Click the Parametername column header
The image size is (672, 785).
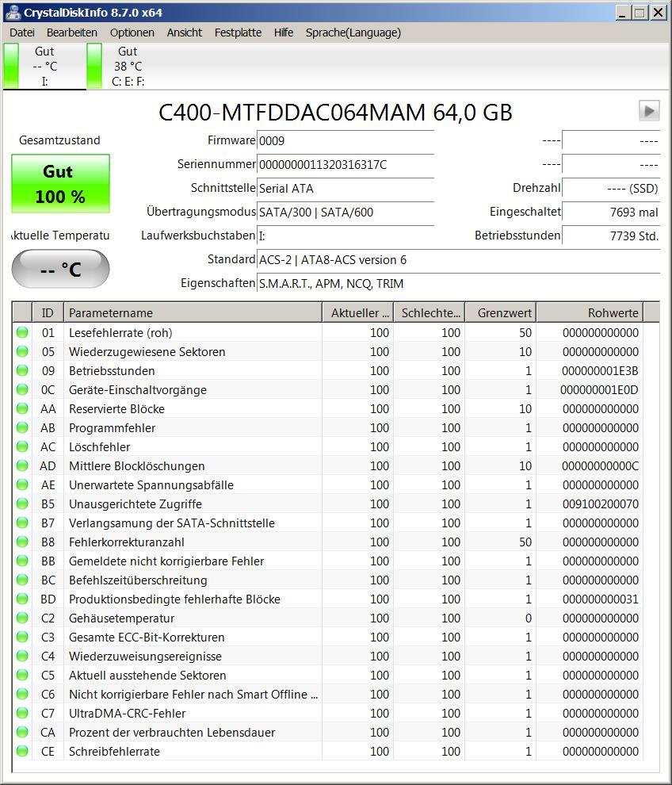click(193, 313)
